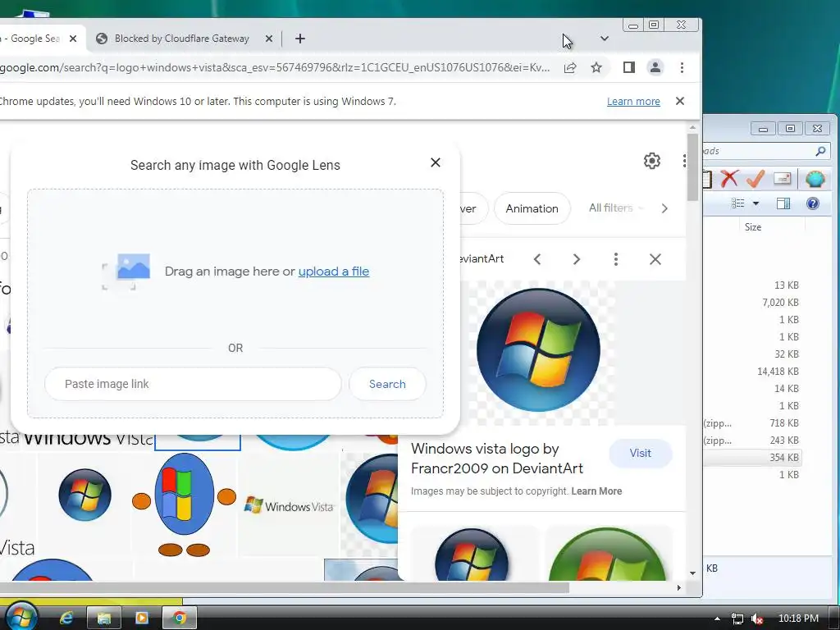The image size is (840, 630).
Task: Select the cartoon Windows logo character result
Action: 185,504
